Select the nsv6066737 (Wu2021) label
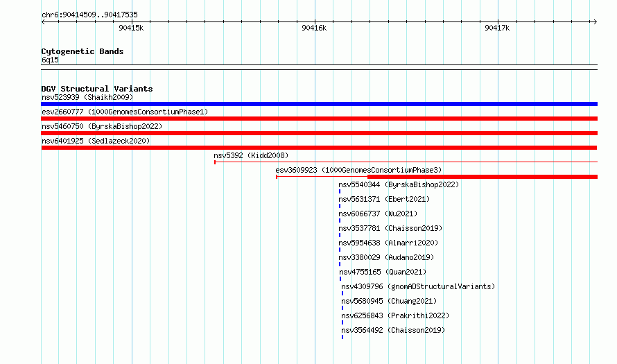 pyautogui.click(x=378, y=214)
